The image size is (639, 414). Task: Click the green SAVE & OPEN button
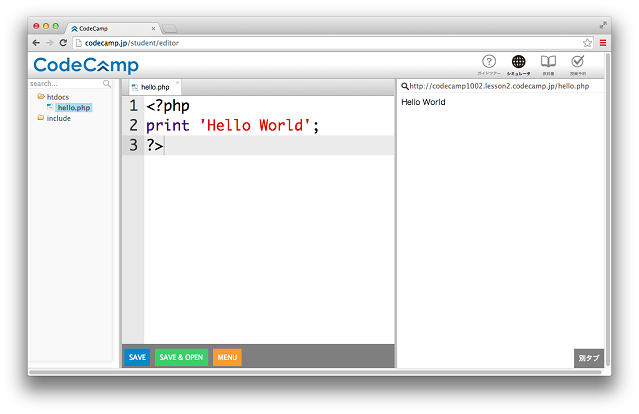click(x=181, y=357)
